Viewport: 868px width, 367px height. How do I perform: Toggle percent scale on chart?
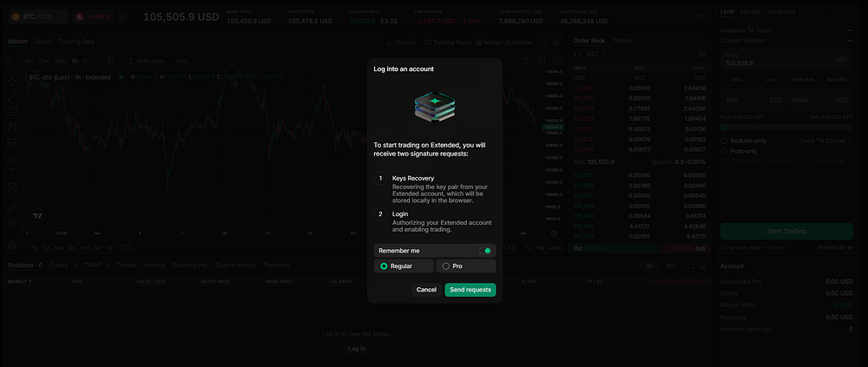[x=528, y=248]
